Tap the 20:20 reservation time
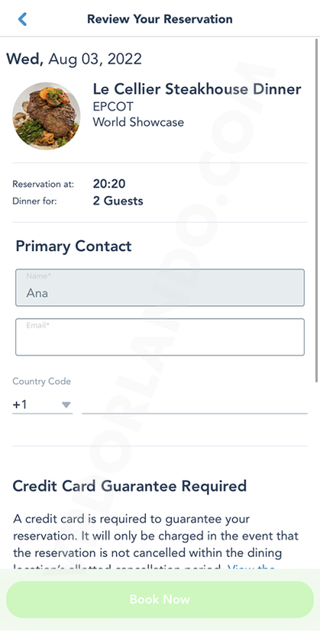The image size is (320, 644). (109, 184)
